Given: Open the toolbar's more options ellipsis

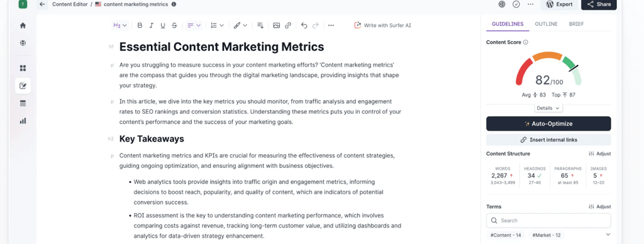Looking at the screenshot, I should click(331, 25).
